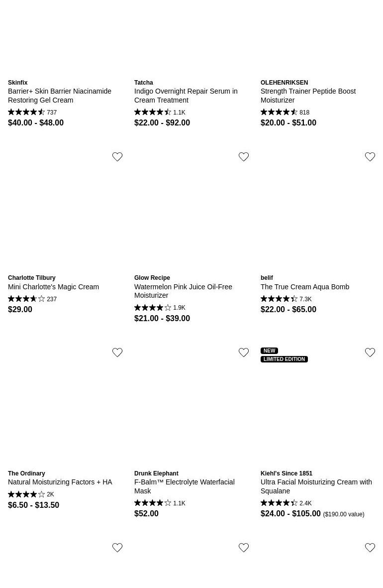383x588 pixels.
Task: Favorite the belif True Cream Aqua Bomb
Action: pyautogui.click(x=370, y=157)
